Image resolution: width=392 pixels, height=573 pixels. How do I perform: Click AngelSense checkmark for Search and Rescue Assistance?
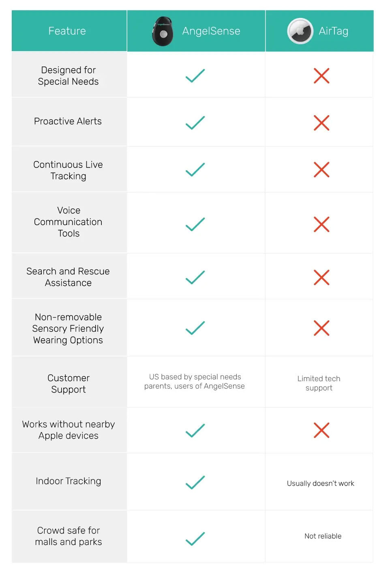point(195,277)
